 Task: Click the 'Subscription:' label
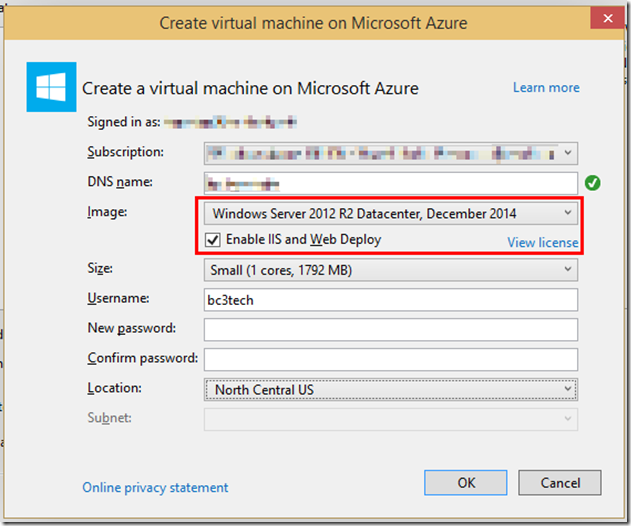click(x=126, y=152)
